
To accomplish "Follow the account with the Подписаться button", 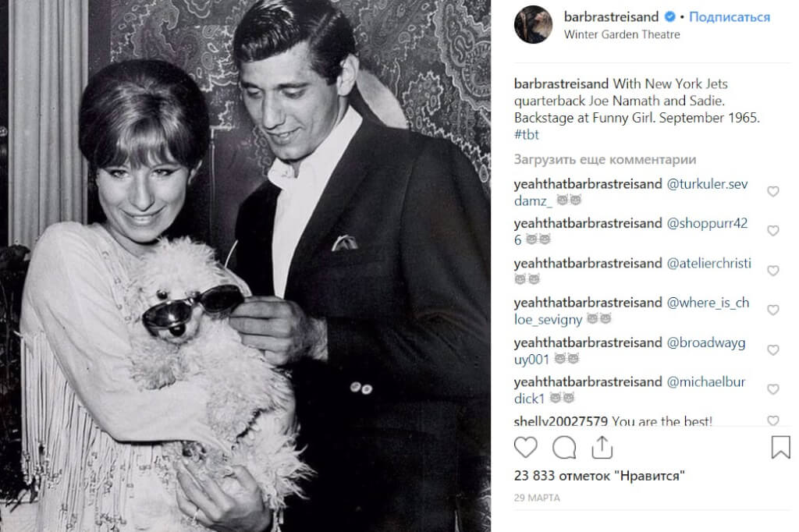I will (730, 17).
